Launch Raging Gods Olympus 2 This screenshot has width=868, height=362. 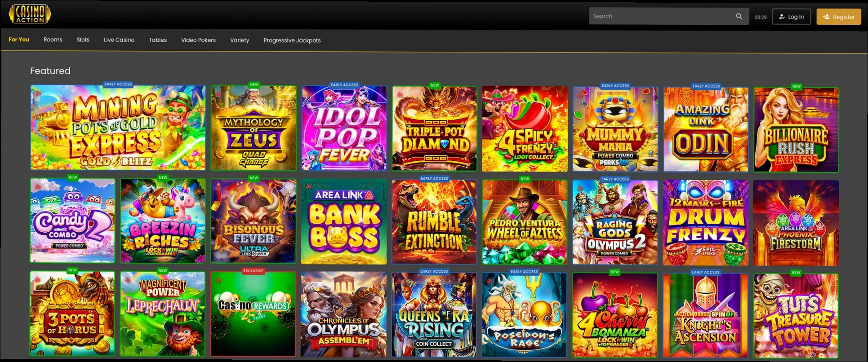[615, 222]
